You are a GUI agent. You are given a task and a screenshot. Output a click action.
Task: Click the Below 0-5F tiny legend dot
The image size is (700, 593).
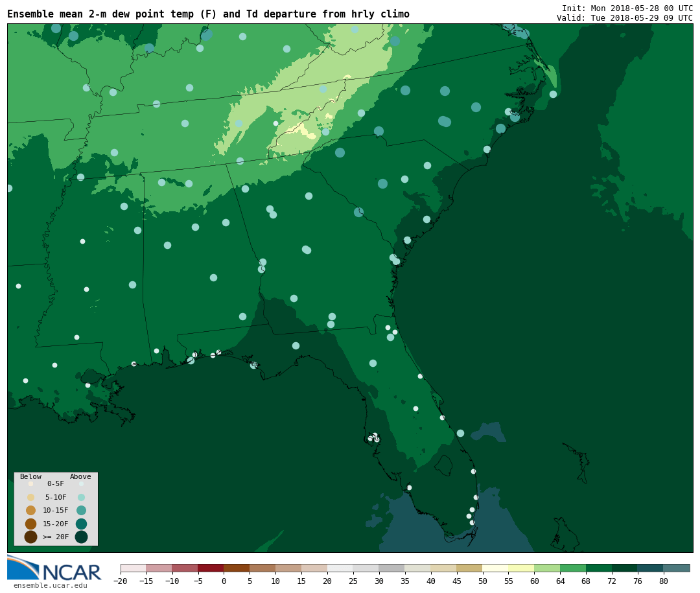(31, 483)
